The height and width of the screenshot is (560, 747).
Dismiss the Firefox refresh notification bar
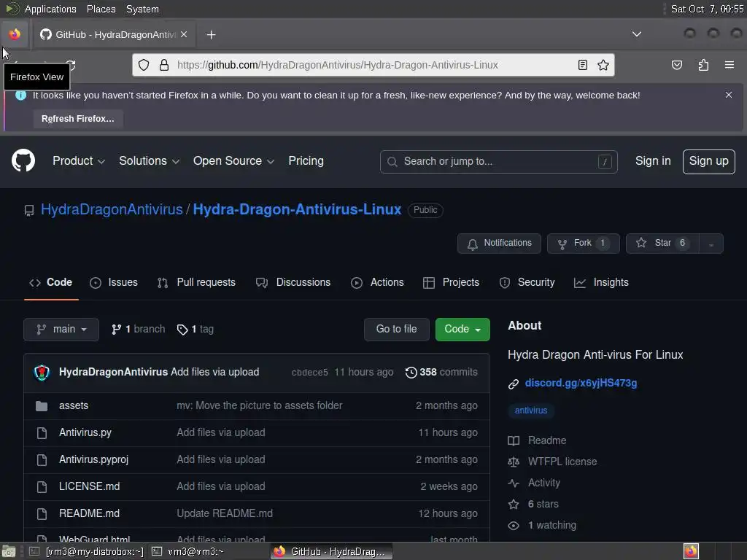pyautogui.click(x=729, y=95)
